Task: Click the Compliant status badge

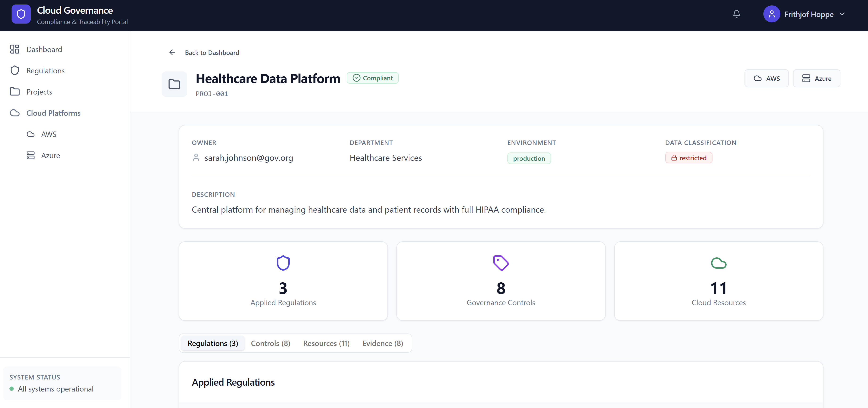Action: point(372,78)
